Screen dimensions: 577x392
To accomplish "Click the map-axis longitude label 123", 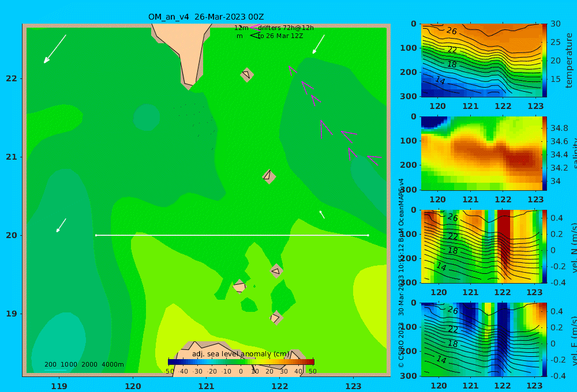I will tap(353, 386).
